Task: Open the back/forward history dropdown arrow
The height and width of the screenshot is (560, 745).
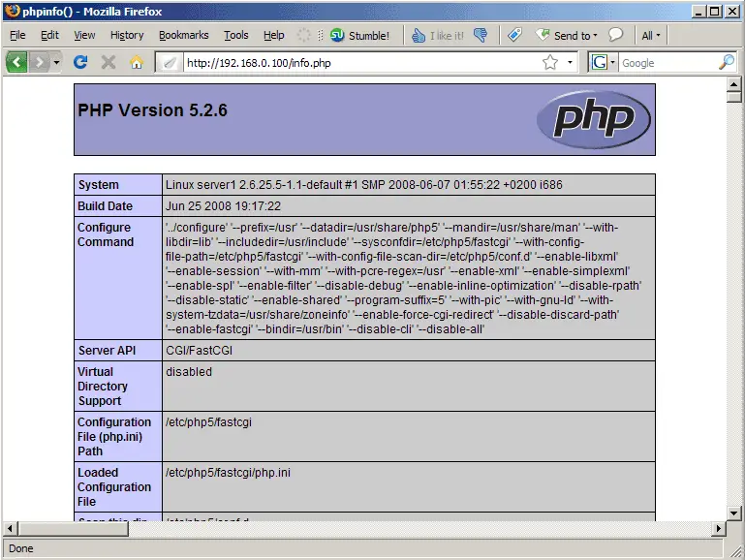Action: [56, 62]
